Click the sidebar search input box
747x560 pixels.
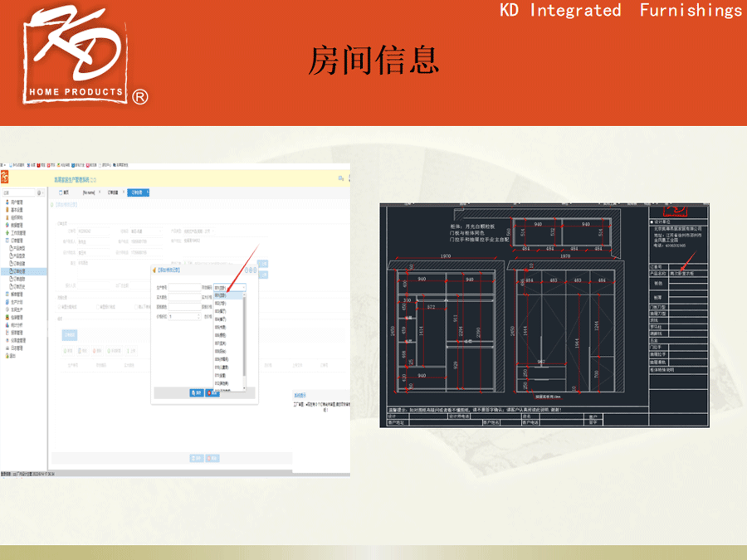point(20,192)
